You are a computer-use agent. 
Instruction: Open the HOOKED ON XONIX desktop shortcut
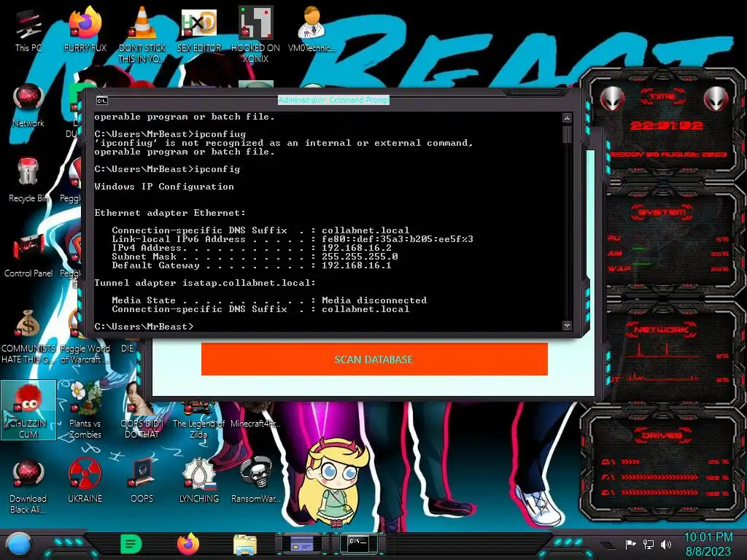pyautogui.click(x=255, y=34)
